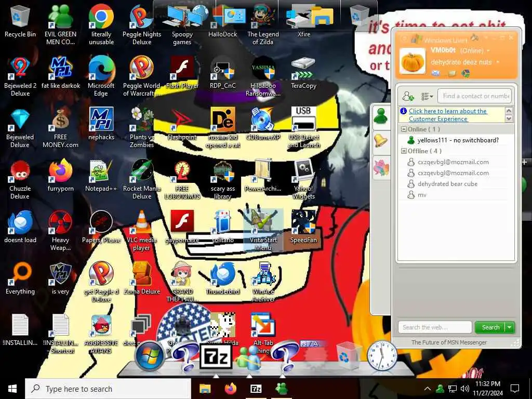Launch AGGRESSIVE AVIANS shortcut
This screenshot has height=399, width=532.
coord(101,334)
